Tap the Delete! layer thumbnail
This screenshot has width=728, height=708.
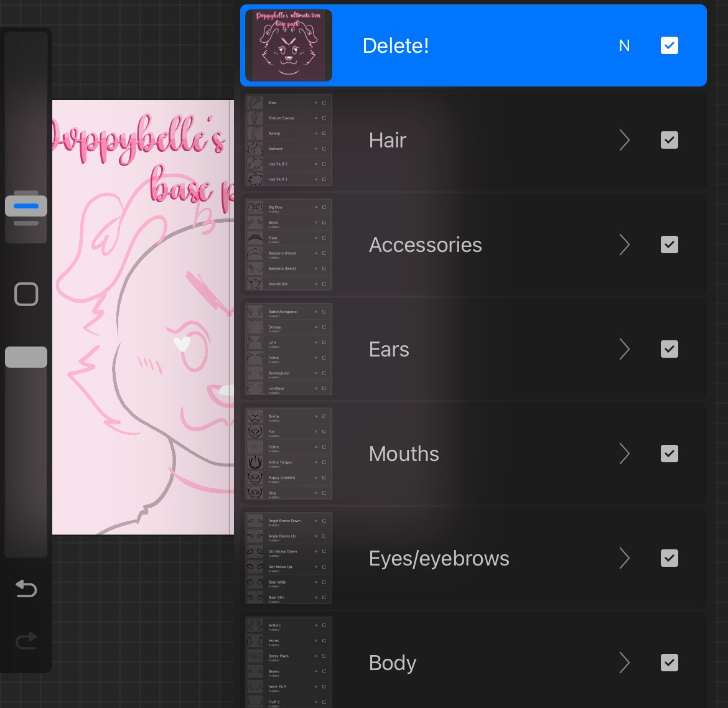pos(288,45)
